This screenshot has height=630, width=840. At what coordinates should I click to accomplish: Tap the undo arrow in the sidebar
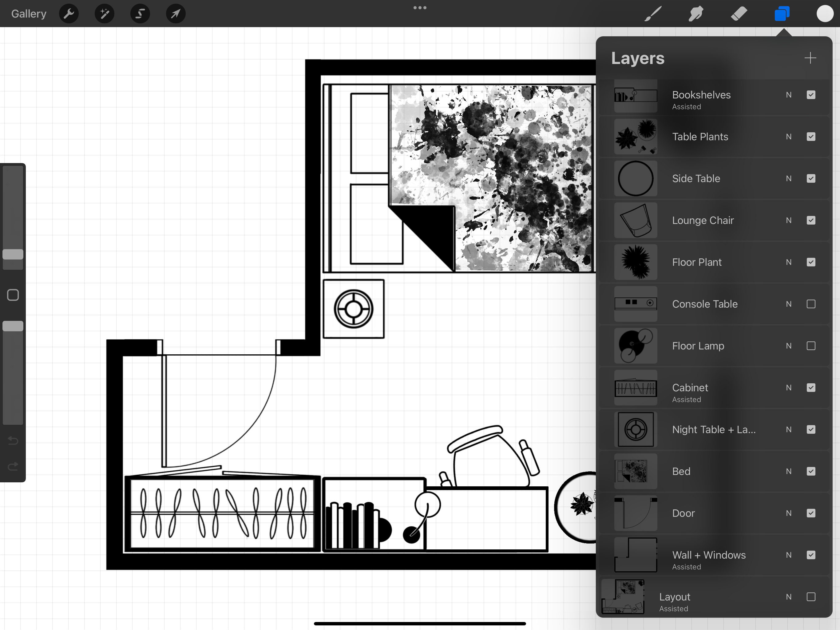(13, 441)
